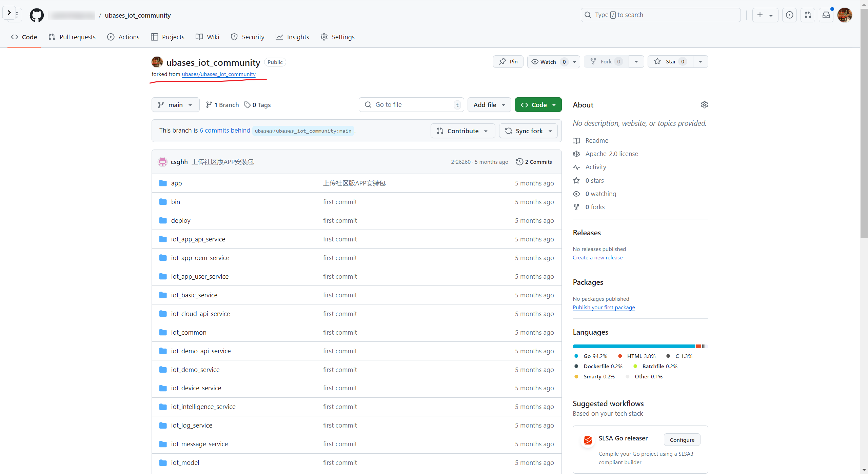Switch to the Code tab
The height and width of the screenshot is (474, 868).
24,37
